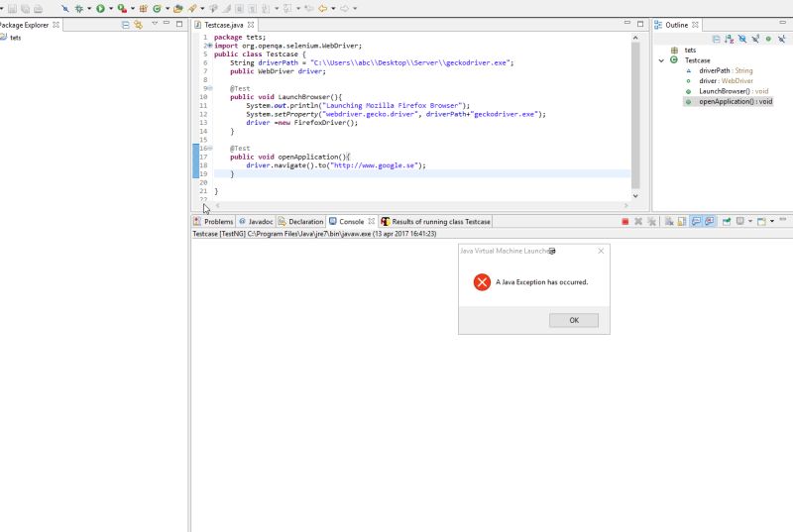Screen dimensions: 793x532
Task: Click the Skip All Breakpoints icon
Action: [64, 9]
